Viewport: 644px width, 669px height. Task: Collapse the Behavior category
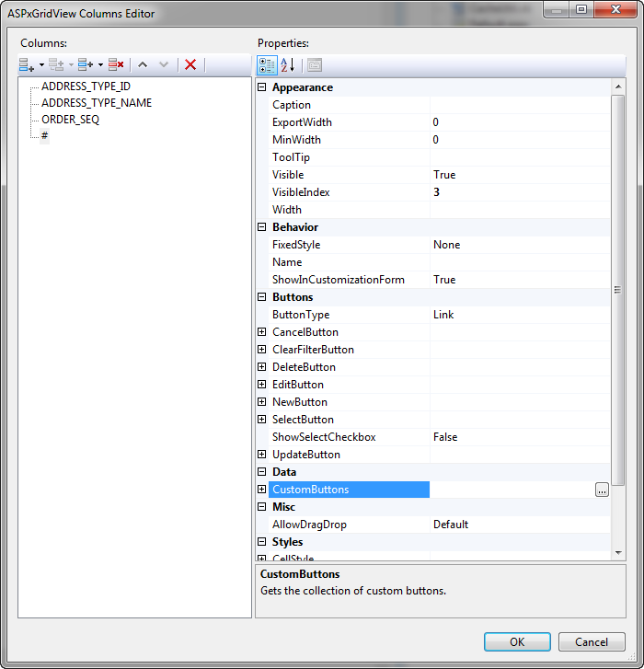pyautogui.click(x=262, y=227)
